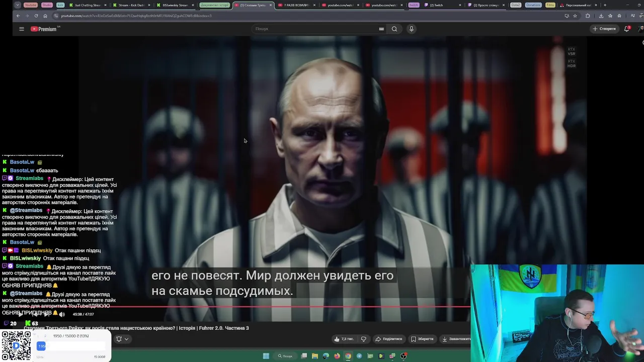The width and height of the screenshot is (644, 362).
Task: Reload the page with refresh icon
Action: (x=36, y=16)
